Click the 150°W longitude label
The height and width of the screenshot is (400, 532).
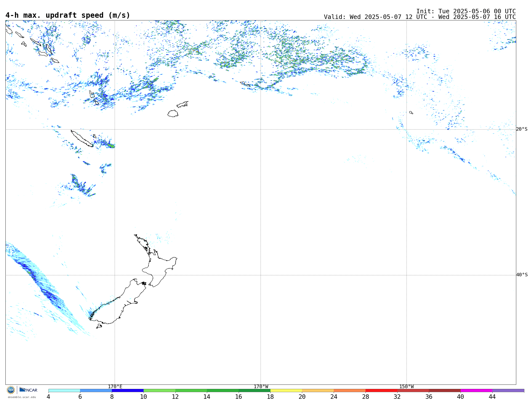point(407,387)
